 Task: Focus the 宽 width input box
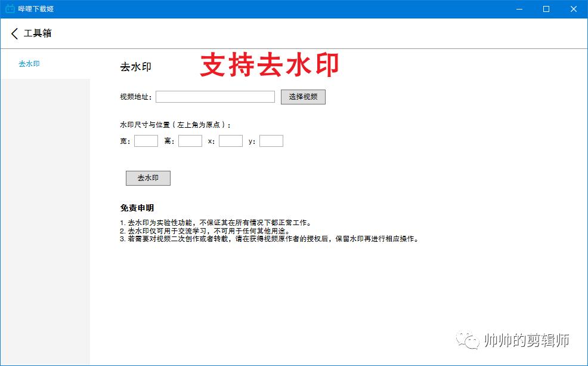pos(146,141)
